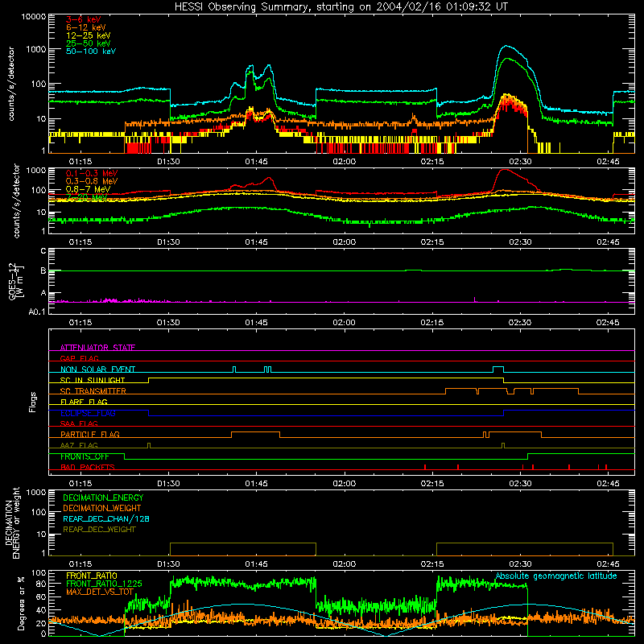Viewport: 644px width, 644px height.
Task: Click the '01:30' tick under the decimation plot
Action: 168,564
